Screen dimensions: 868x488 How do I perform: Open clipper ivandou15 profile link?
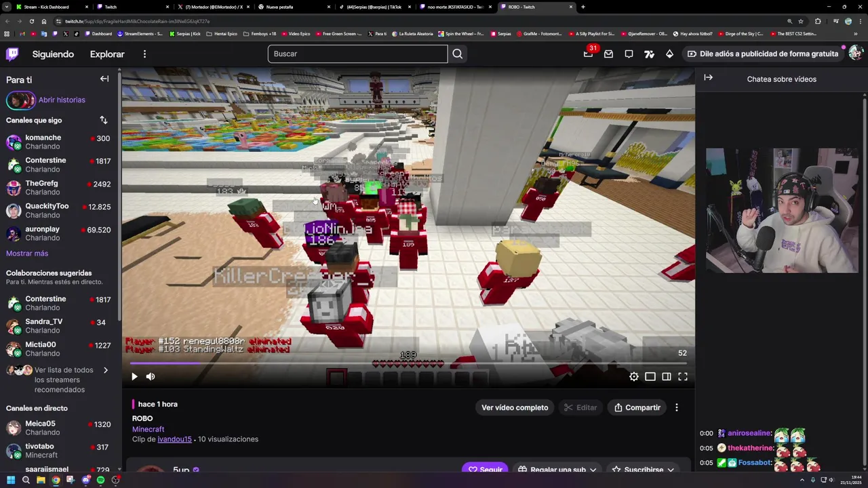174,439
